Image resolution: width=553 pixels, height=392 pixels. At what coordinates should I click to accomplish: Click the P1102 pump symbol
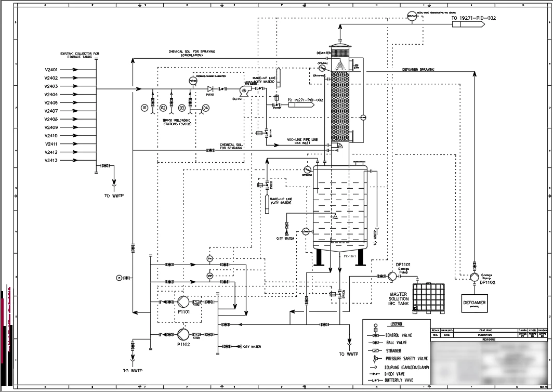[183, 334]
